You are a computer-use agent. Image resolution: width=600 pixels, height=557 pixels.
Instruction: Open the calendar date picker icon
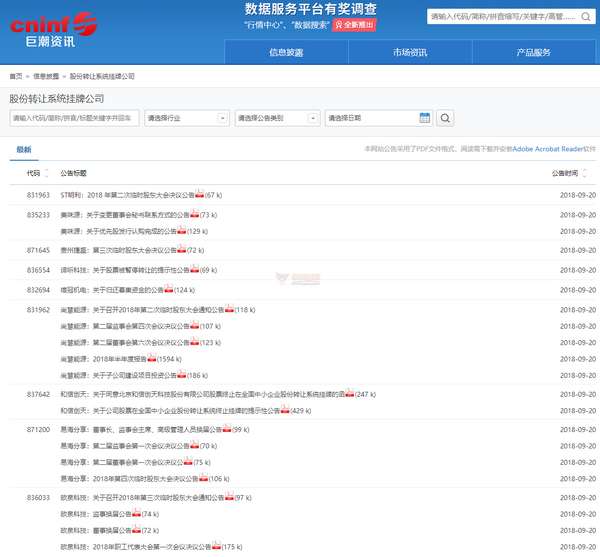pos(424,118)
